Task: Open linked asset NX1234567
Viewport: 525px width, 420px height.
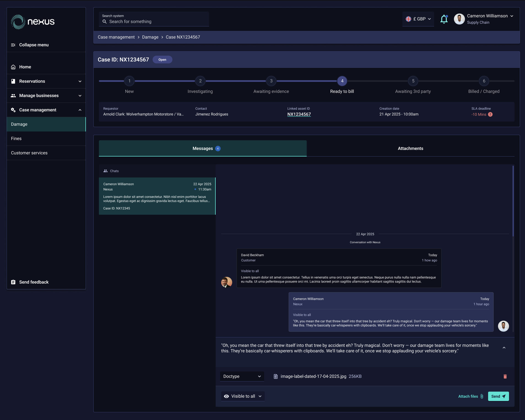Action: click(299, 114)
